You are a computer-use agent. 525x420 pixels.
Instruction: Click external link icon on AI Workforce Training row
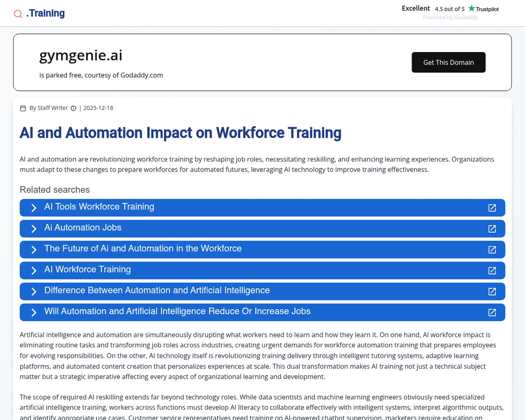[492, 271]
